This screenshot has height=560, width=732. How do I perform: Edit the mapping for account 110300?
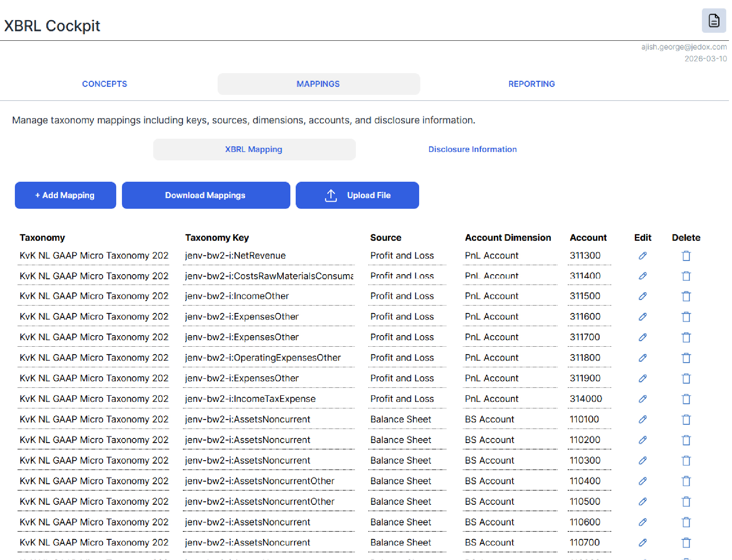tap(642, 461)
